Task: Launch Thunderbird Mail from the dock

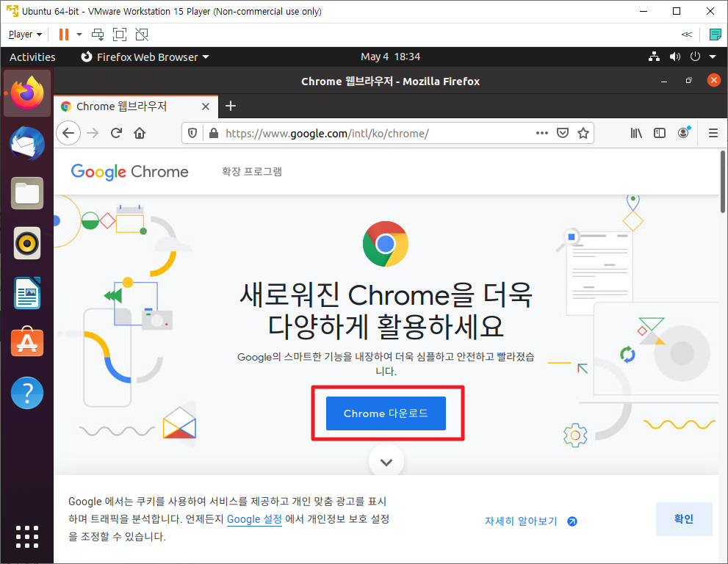Action: coord(27,143)
